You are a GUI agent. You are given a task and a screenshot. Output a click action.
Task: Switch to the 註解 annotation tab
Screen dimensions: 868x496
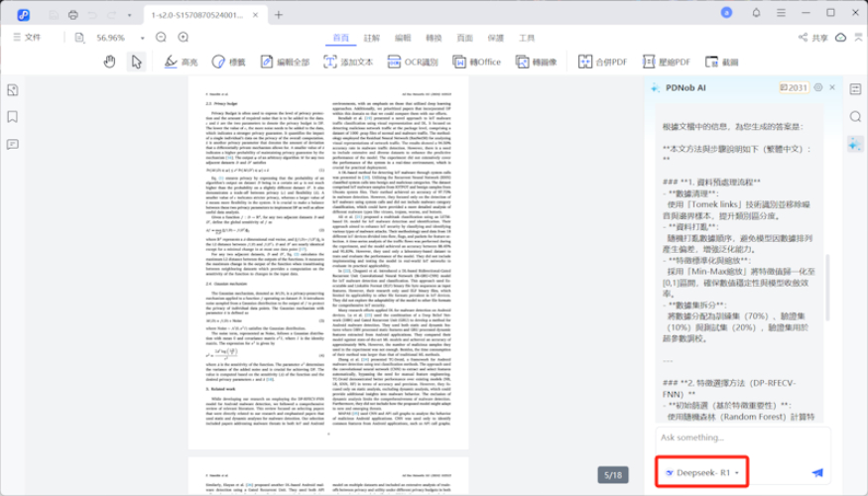coord(371,38)
